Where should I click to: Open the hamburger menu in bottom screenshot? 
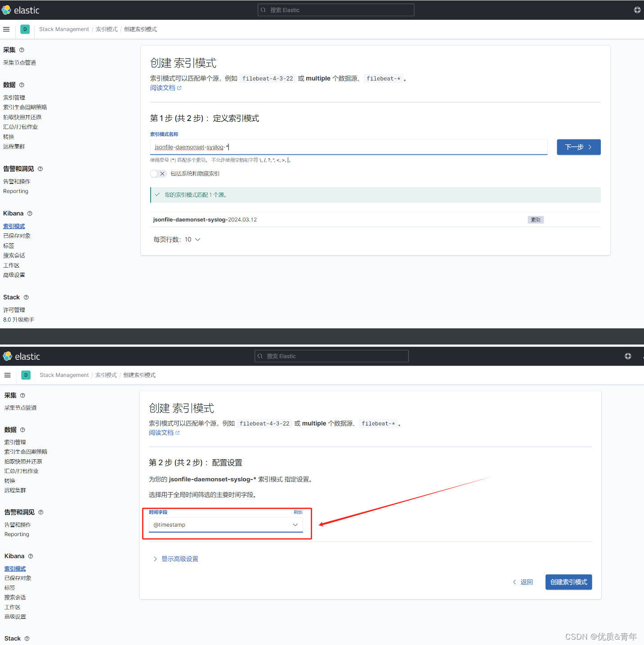pos(7,375)
